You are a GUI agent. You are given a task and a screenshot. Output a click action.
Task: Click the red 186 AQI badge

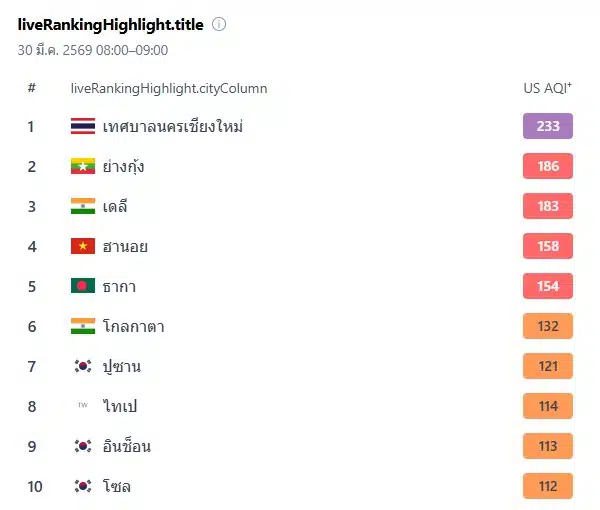tap(548, 166)
